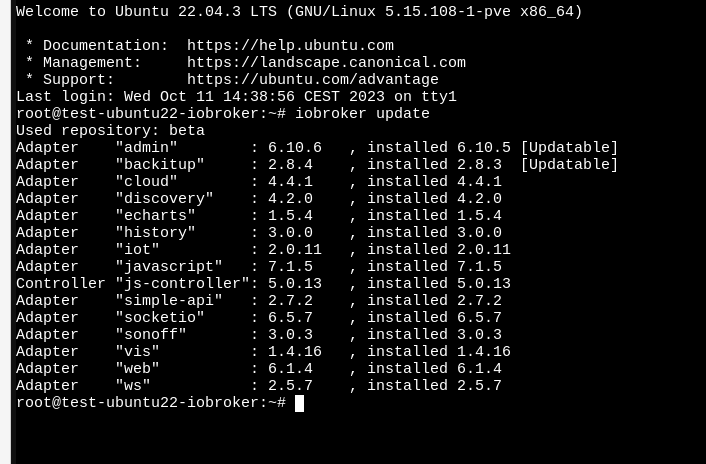
Task: Click the Documentation URL help.ubuntu.com
Action: 290,46
